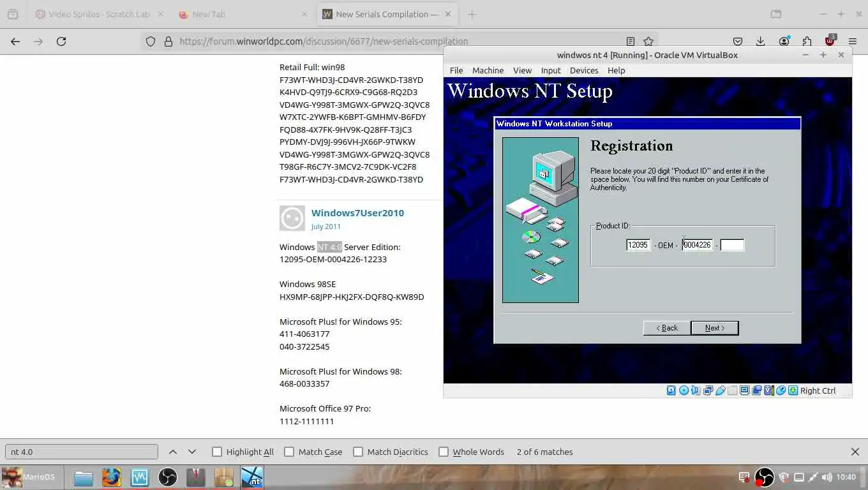868x490 pixels.
Task: Click the VirtualBox keyboard capture arrow icon
Action: point(793,390)
